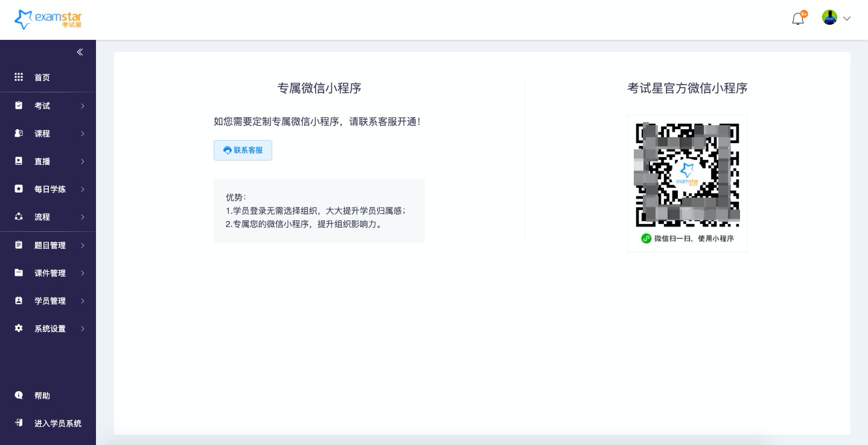Click the text 微信扫一扫，使用小程序
The width and height of the screenshot is (868, 445).
tap(694, 239)
